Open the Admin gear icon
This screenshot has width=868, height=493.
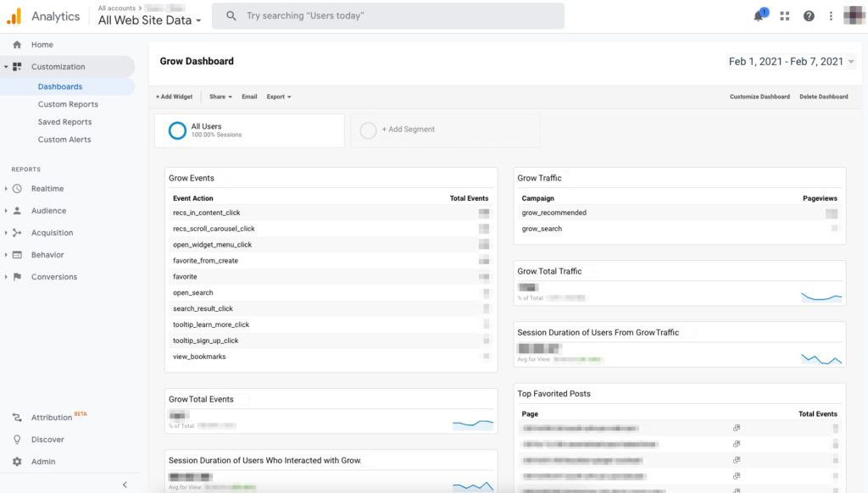[x=15, y=461]
